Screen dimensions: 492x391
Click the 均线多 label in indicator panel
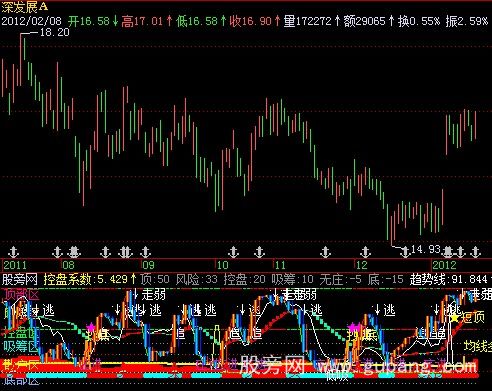478,346
